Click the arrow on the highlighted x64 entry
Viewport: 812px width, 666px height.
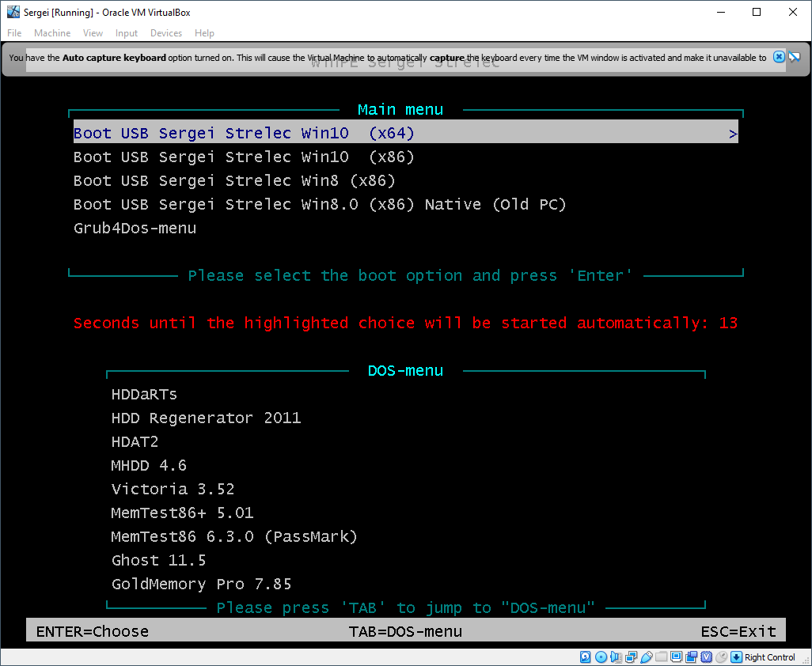733,134
